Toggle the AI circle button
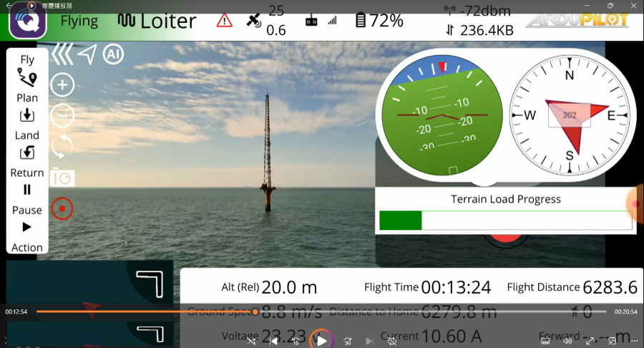Screen dimensions: 644x348 click(113, 54)
